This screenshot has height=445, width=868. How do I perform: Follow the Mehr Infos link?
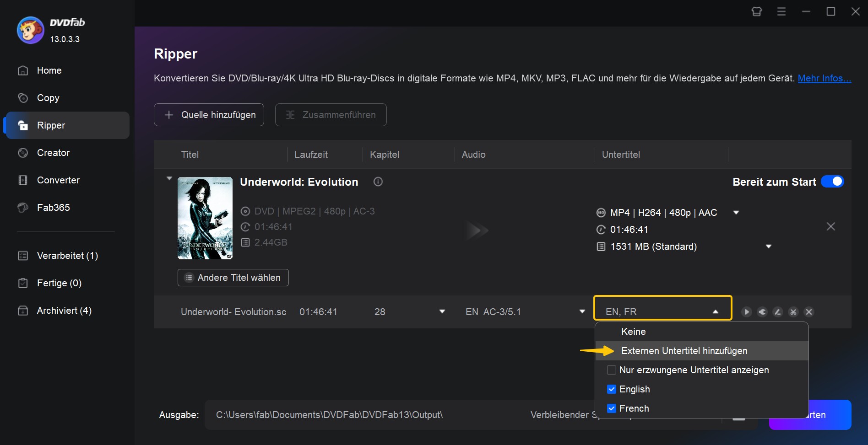point(824,78)
